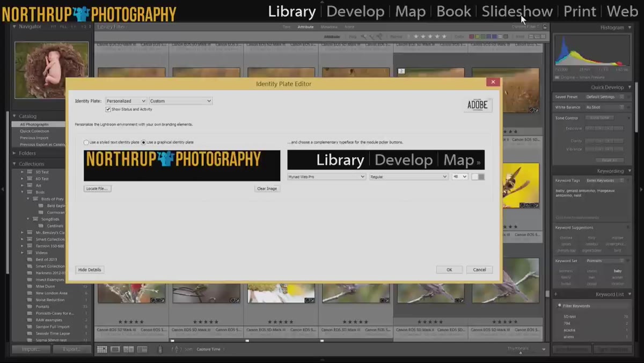Click the baby nest navigator preview
The image size is (644, 363).
tap(52, 70)
